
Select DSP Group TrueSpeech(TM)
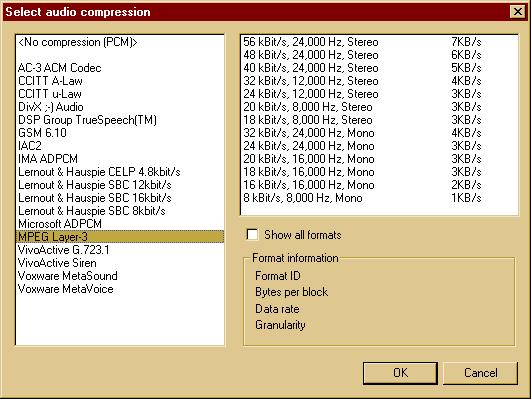120,120
